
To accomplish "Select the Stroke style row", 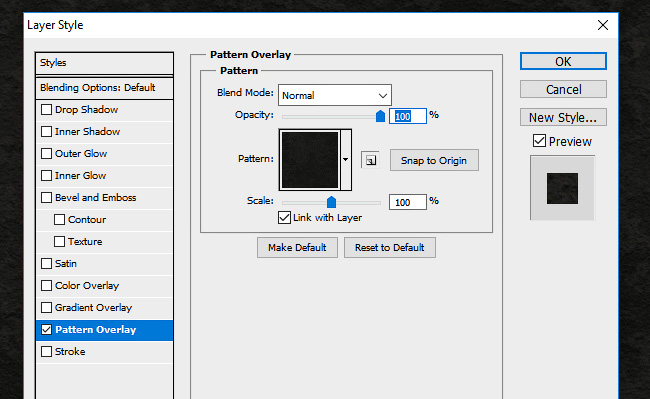I will point(104,351).
